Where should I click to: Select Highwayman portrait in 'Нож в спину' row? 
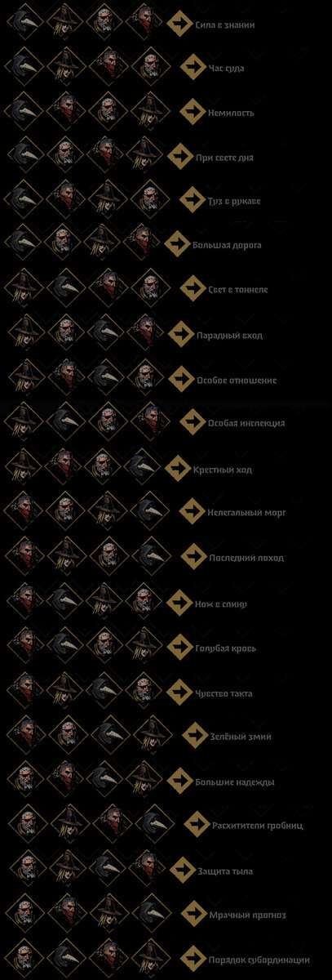(24, 603)
